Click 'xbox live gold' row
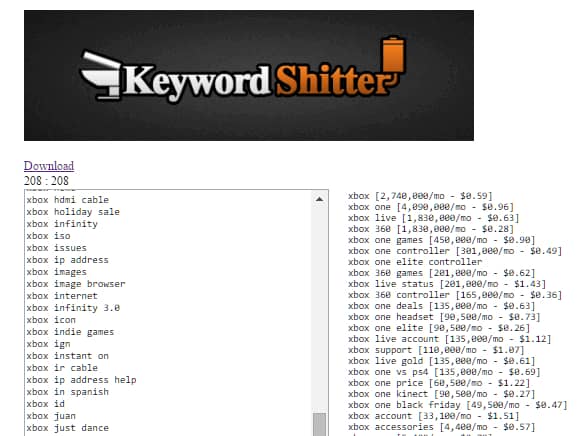Image resolution: width=583 pixels, height=436 pixels. (442, 361)
